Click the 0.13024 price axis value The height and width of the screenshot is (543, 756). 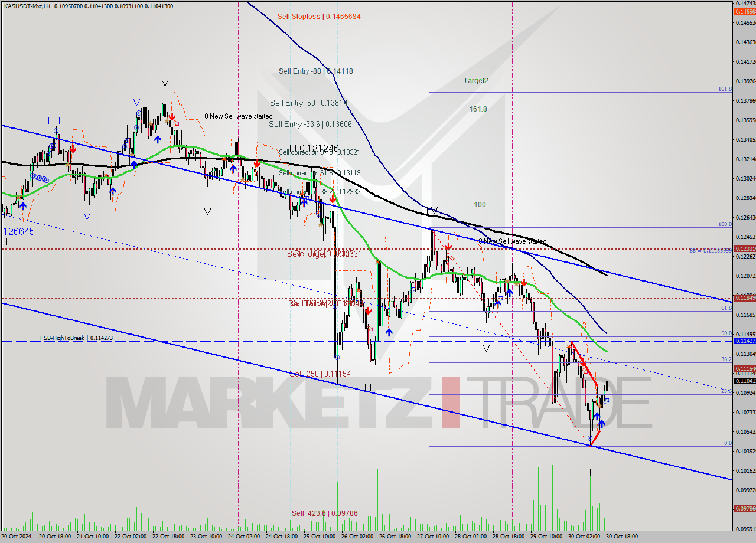745,178
